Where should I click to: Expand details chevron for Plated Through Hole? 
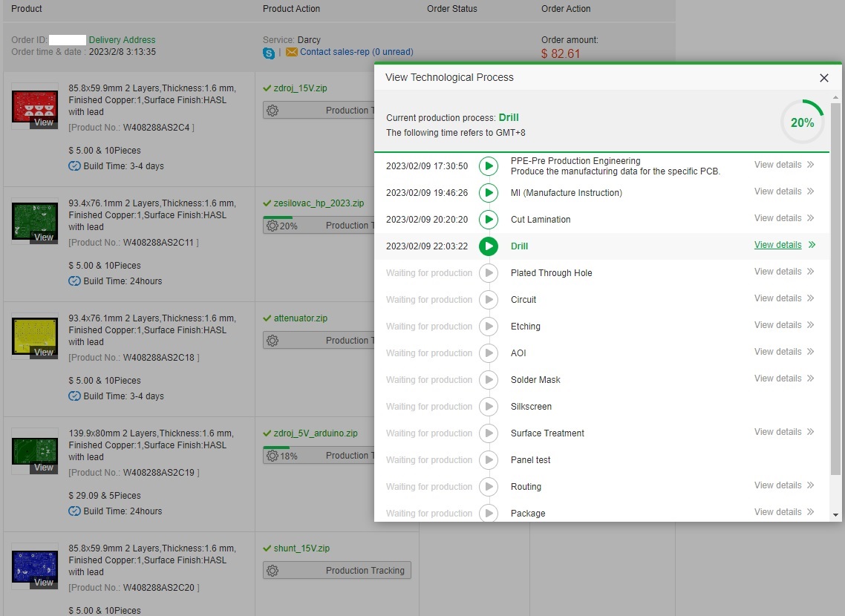pos(811,272)
